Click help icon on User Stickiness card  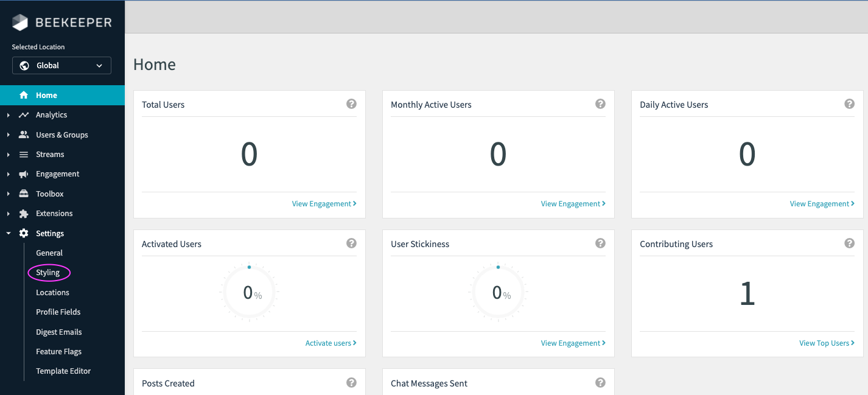tap(600, 243)
